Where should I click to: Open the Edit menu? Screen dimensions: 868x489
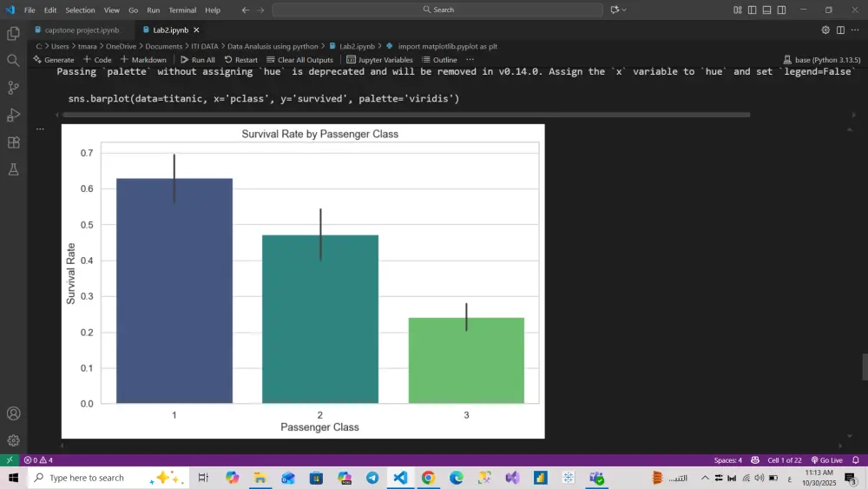pyautogui.click(x=50, y=10)
